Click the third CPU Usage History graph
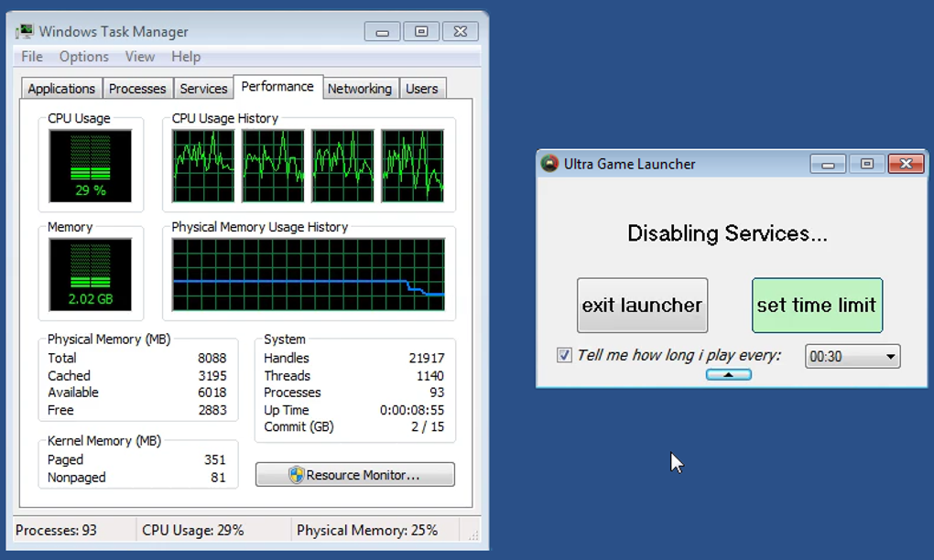Image resolution: width=934 pixels, height=560 pixels. (342, 166)
